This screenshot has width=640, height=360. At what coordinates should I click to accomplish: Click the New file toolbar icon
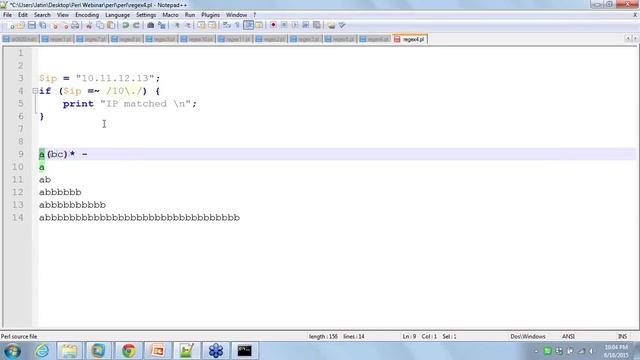[x=11, y=25]
